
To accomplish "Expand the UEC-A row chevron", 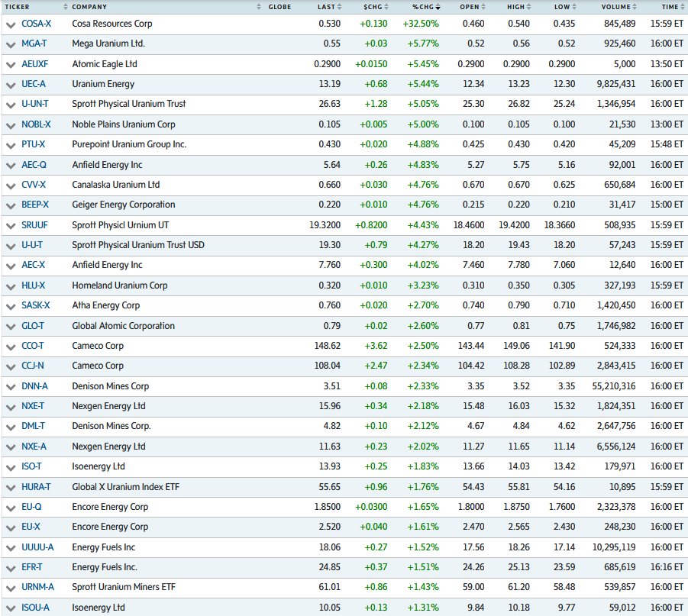I will coord(11,85).
